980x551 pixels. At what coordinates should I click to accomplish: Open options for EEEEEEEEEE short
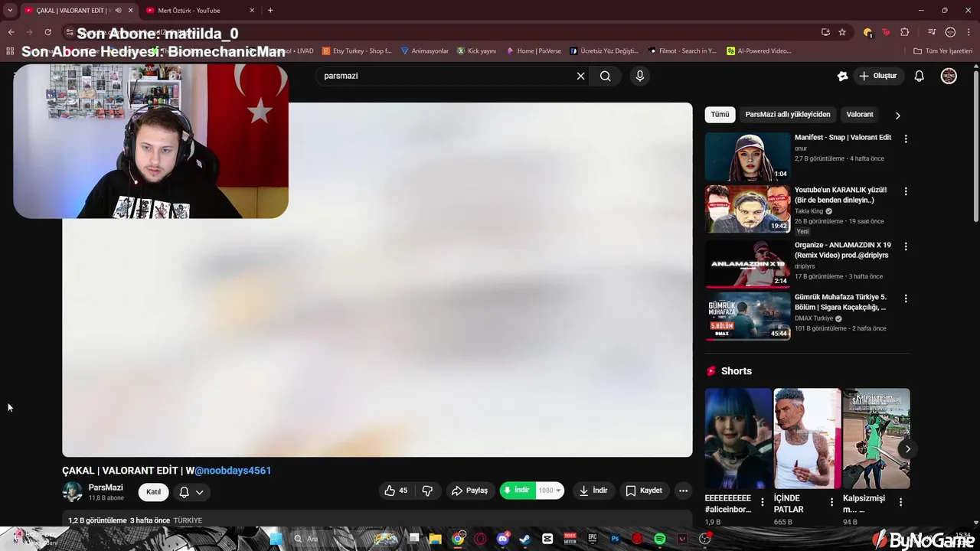pyautogui.click(x=762, y=502)
